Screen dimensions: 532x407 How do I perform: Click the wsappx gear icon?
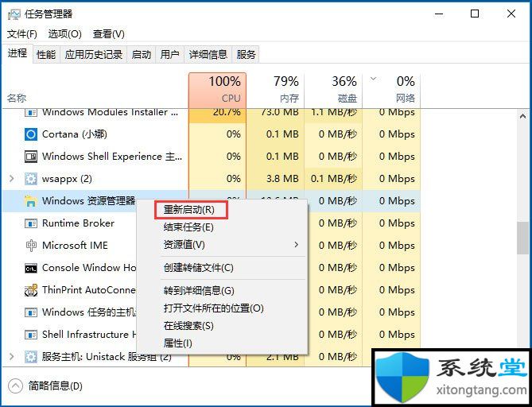pos(31,179)
